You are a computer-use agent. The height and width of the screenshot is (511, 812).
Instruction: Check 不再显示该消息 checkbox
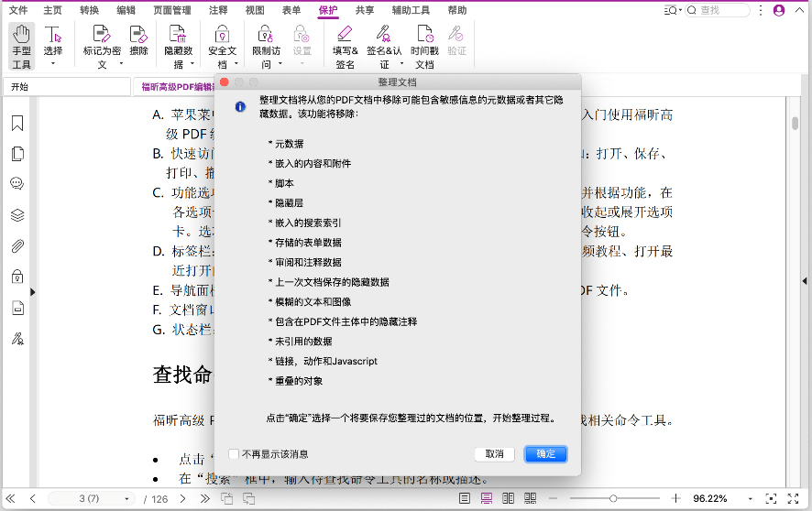coord(234,454)
